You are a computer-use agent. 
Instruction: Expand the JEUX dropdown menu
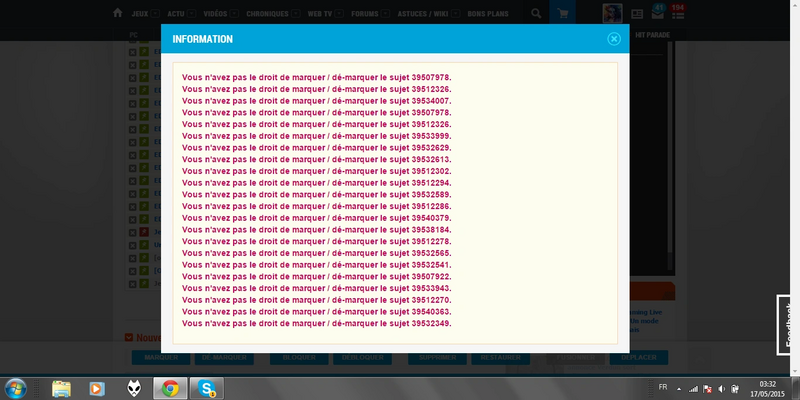click(148, 14)
